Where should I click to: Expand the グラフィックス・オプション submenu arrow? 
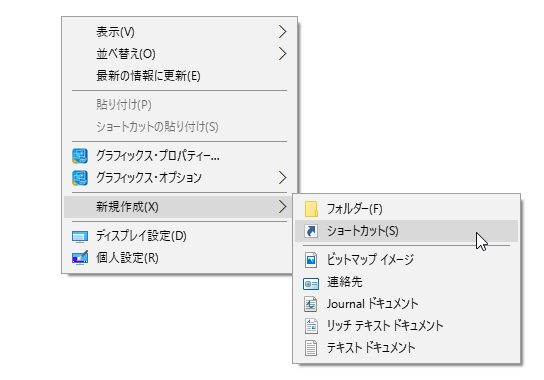click(x=283, y=178)
